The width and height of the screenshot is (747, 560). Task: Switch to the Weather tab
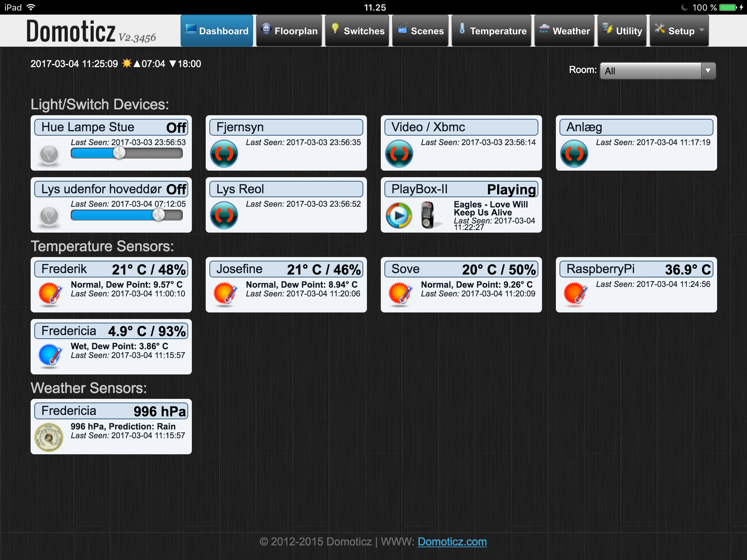point(564,31)
